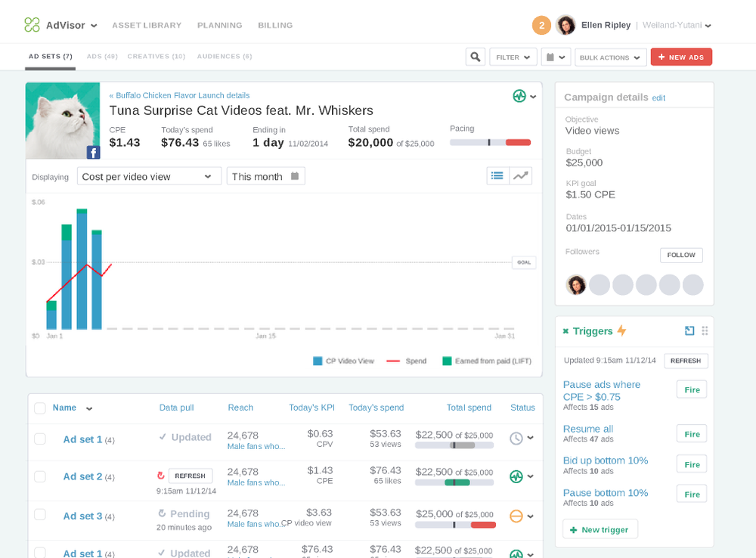
Task: Expand status chevron for Ad set 2
Action: point(531,476)
